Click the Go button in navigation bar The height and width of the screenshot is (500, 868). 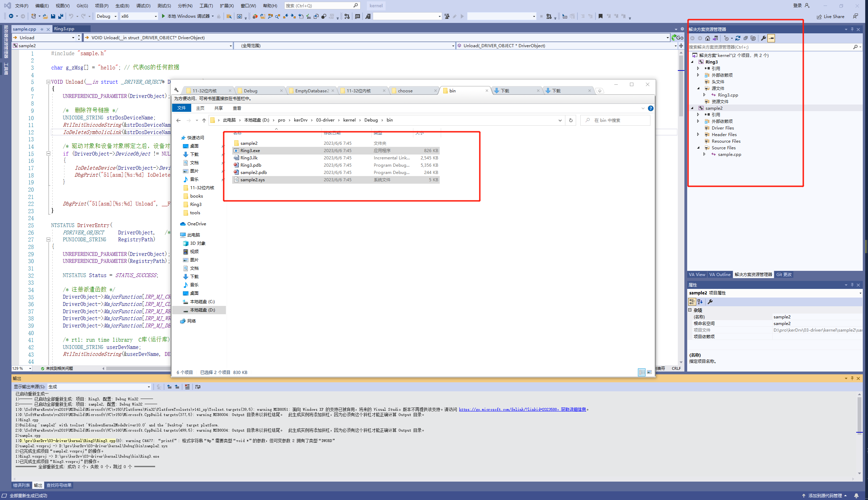tap(677, 37)
